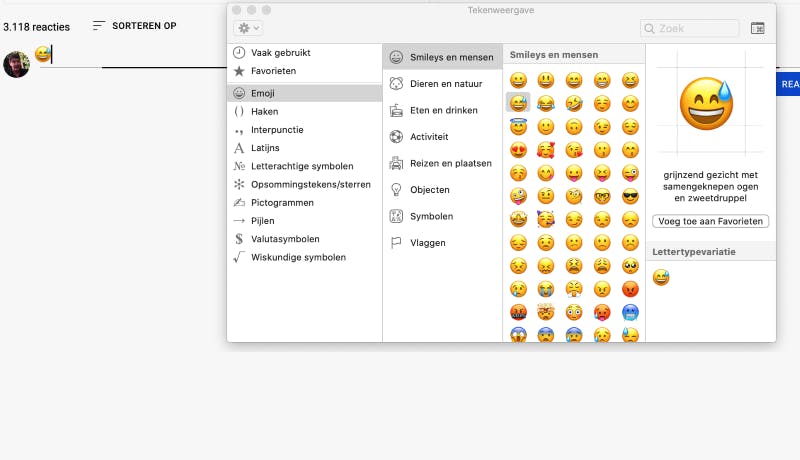
Task: Select the emoji under Lettertypevariatie
Action: [661, 277]
